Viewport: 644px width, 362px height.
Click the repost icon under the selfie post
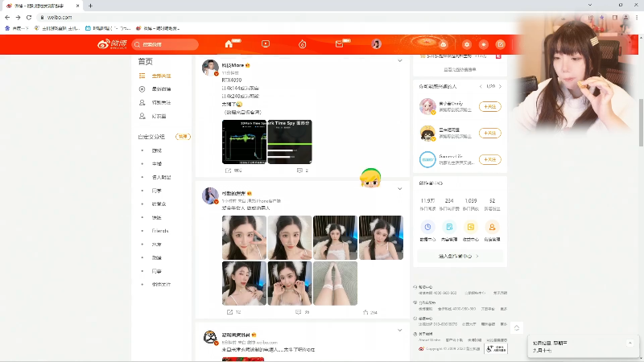pyautogui.click(x=229, y=312)
